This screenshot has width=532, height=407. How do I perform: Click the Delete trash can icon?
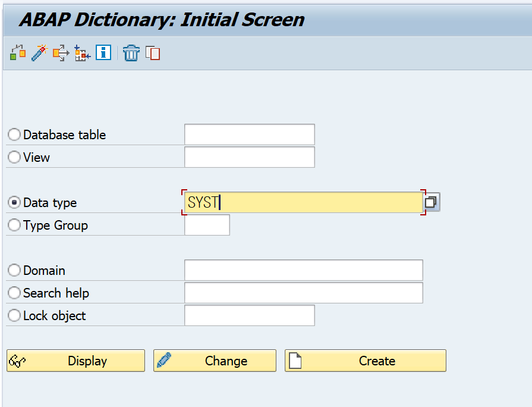[131, 52]
